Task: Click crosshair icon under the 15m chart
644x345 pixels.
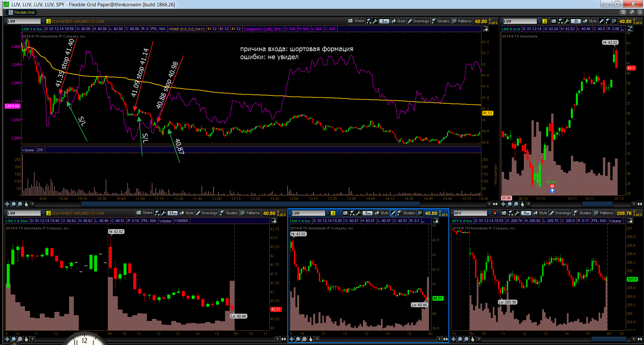Action: pos(7,339)
